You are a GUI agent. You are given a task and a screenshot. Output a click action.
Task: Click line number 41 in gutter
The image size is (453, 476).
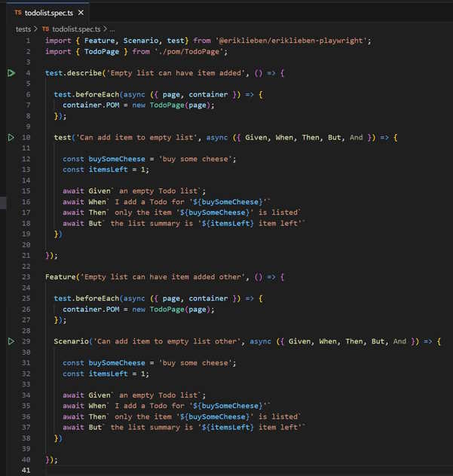coord(26,470)
